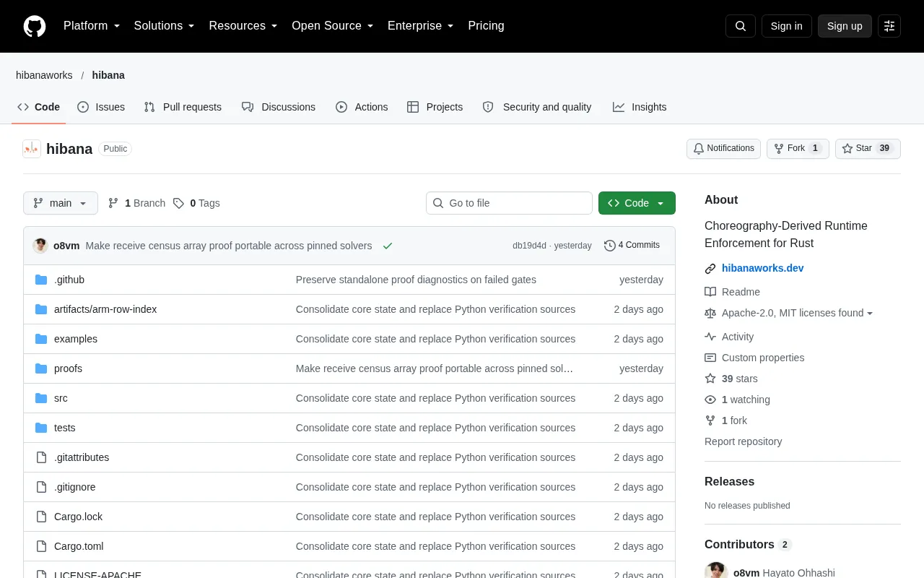Click the Notifications bell button
Screen dimensions: 924x578
pos(723,149)
